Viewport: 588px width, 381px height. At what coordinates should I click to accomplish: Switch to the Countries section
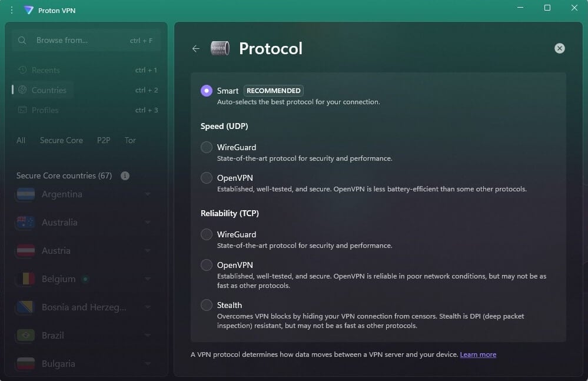[x=48, y=90]
